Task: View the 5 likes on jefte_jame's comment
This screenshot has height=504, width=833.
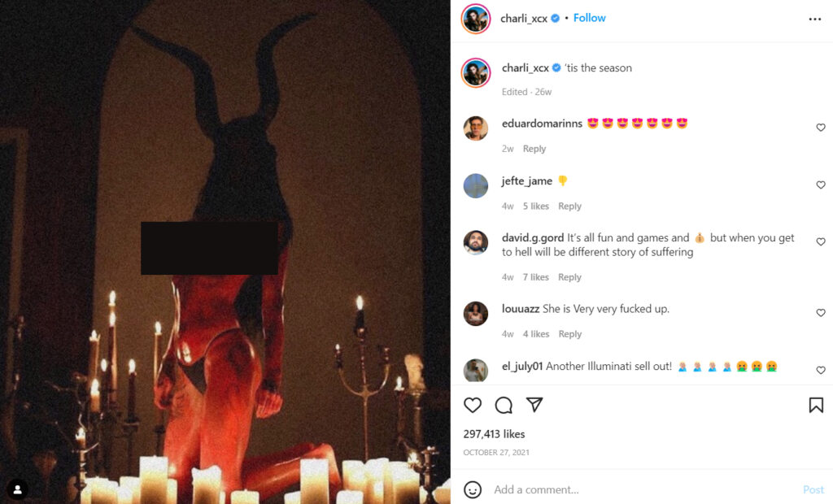Action: tap(535, 206)
